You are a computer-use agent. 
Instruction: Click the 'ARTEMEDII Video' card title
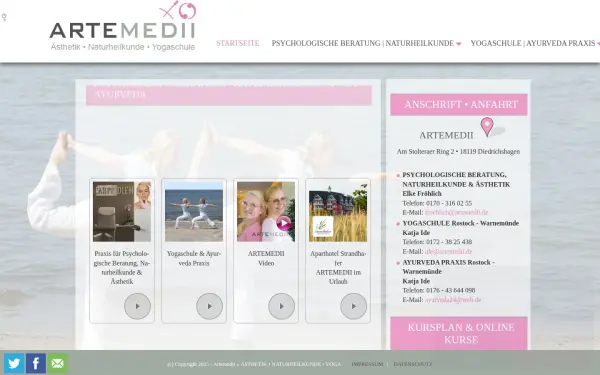click(266, 258)
